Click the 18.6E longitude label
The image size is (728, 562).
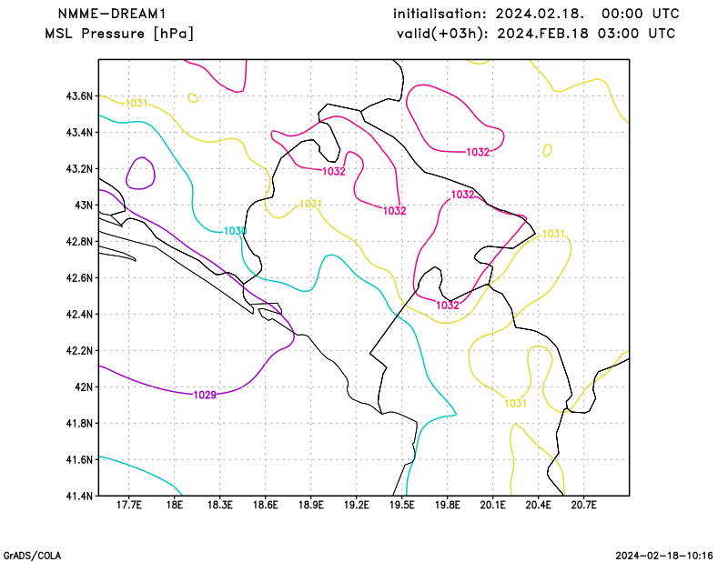click(x=265, y=506)
